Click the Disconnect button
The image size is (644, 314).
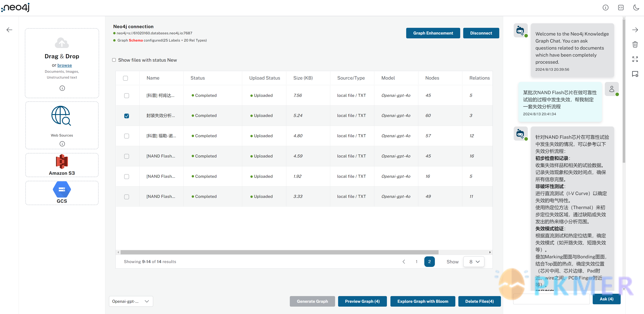click(x=481, y=33)
